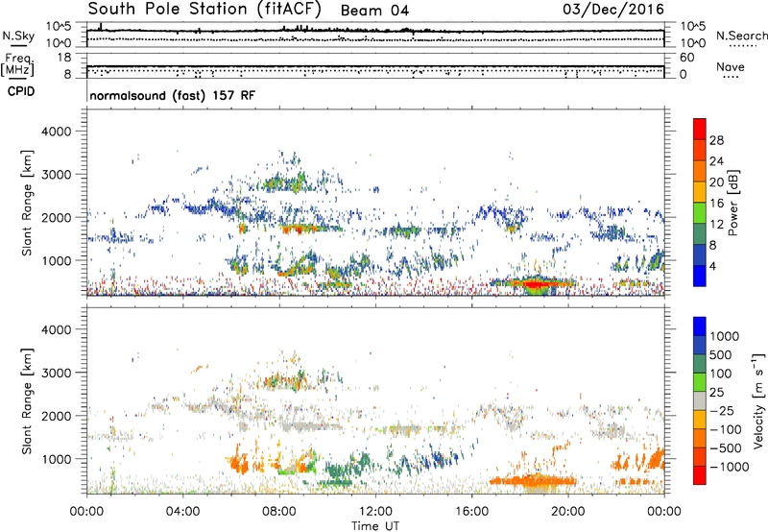Click the '16' tick on the power scale
The image size is (768, 532).
tap(716, 204)
